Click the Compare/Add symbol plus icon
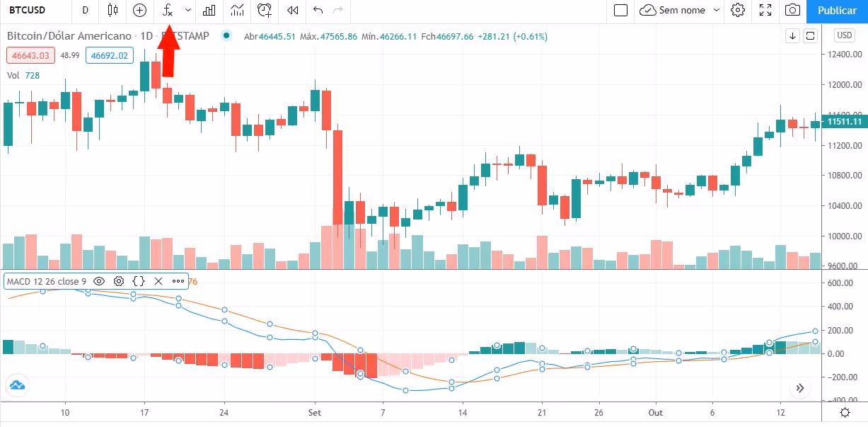 [139, 11]
